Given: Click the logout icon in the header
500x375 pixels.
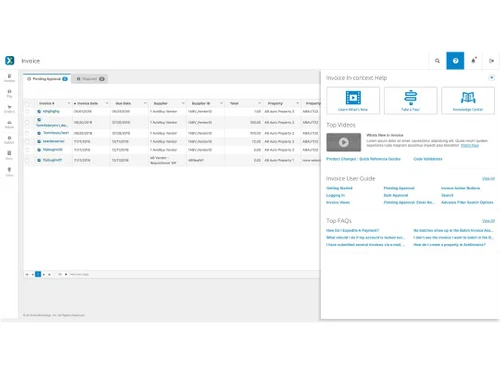Looking at the screenshot, I should (491, 61).
